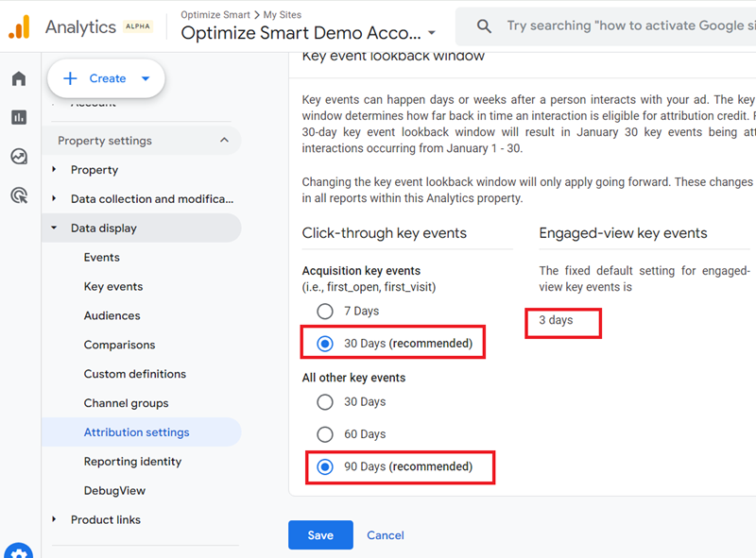Image resolution: width=756 pixels, height=558 pixels.
Task: Select 90 Days (recommended) radio button
Action: coord(325,467)
